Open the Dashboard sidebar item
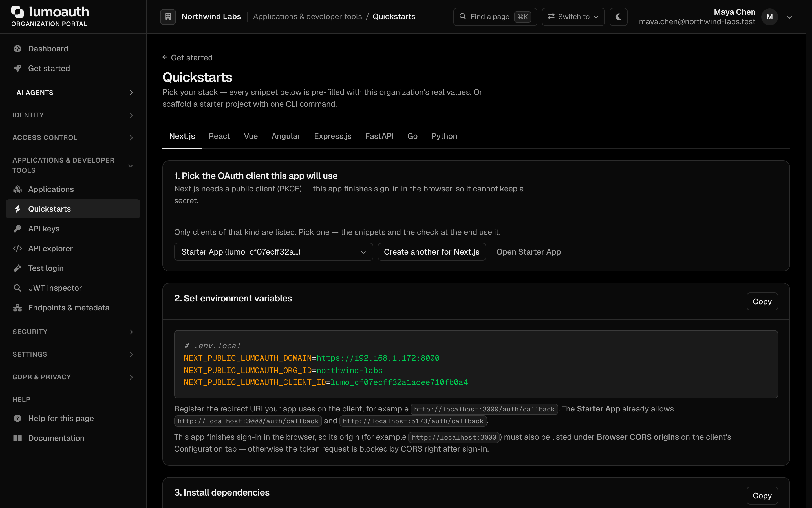This screenshot has width=812, height=508. [73, 49]
